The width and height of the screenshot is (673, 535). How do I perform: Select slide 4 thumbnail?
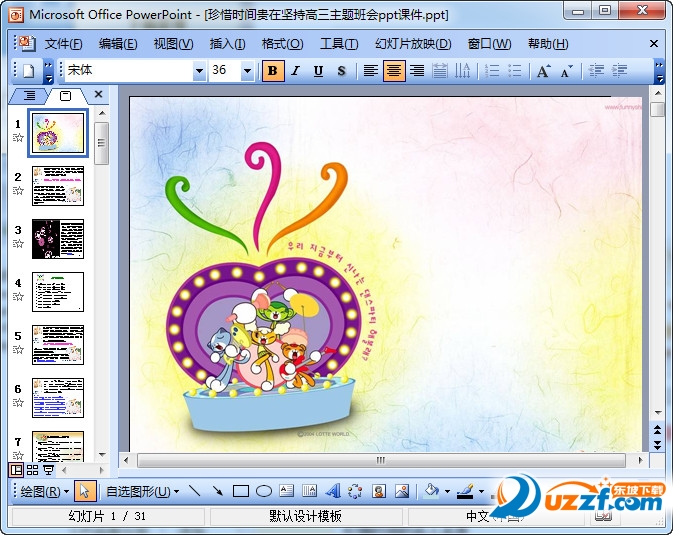coord(58,292)
